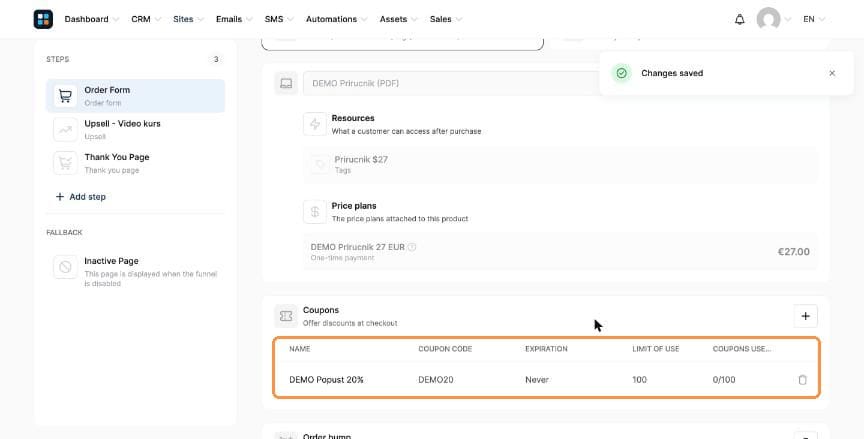Select the Upsell - Video kurs step
Viewport: 864px width, 439px height.
[x=136, y=129]
